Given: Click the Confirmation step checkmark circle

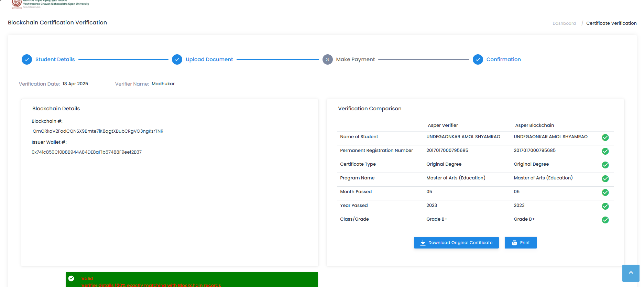Looking at the screenshot, I should [478, 59].
